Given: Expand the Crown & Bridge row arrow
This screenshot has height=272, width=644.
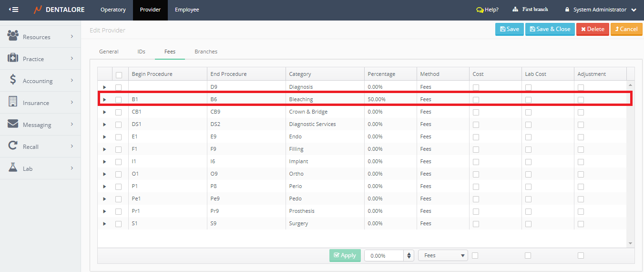Looking at the screenshot, I should coord(104,112).
